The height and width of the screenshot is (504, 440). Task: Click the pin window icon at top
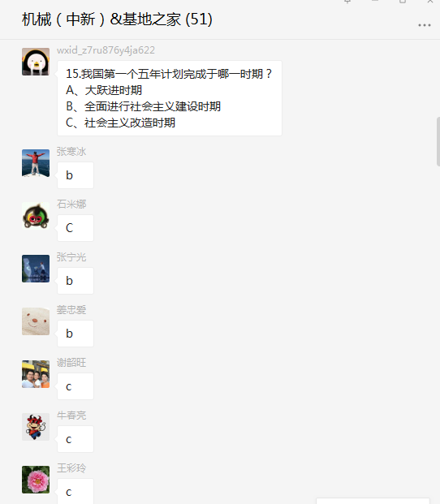pyautogui.click(x=347, y=2)
